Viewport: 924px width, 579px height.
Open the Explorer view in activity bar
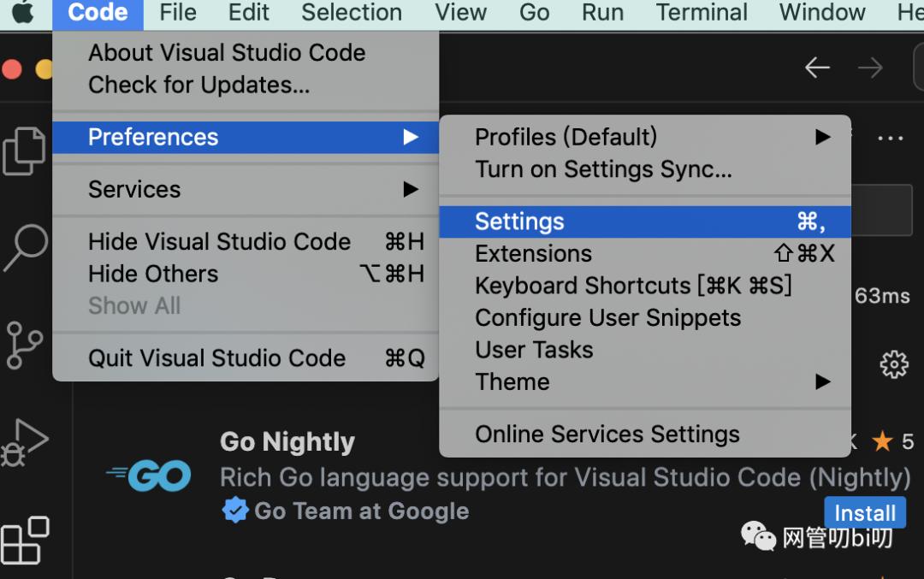coord(24,152)
